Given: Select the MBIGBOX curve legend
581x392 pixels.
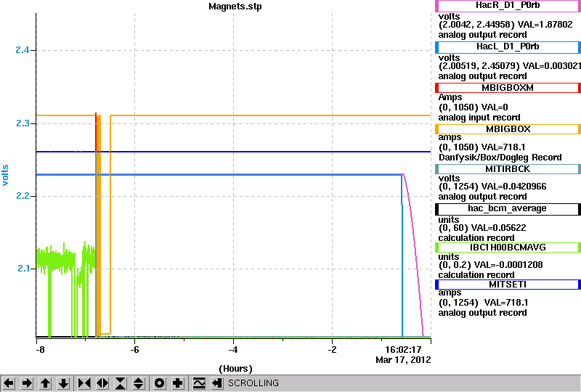Looking at the screenshot, I should (x=508, y=129).
